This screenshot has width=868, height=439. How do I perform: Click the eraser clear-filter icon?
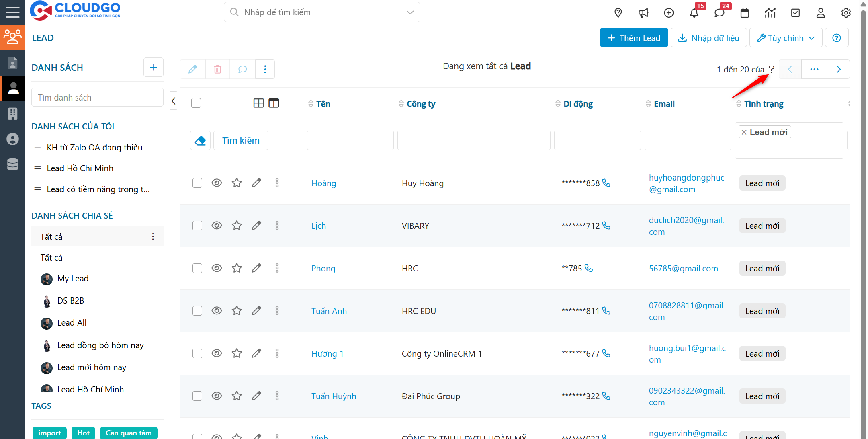click(x=200, y=140)
